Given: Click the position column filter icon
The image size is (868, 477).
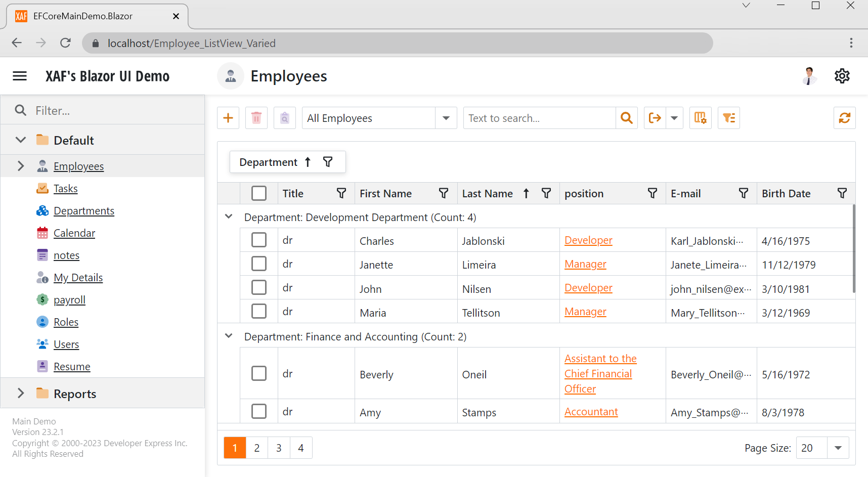Looking at the screenshot, I should pyautogui.click(x=653, y=193).
